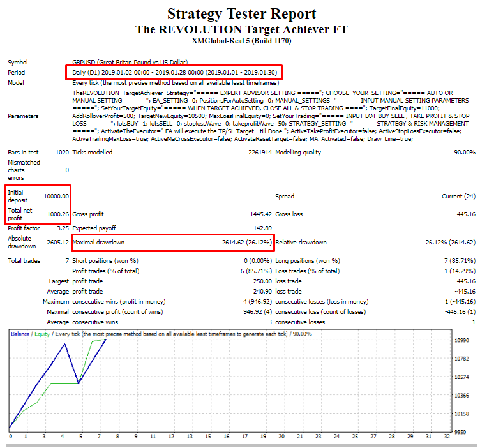Select Spread value 'Current (24)'
Screen dimensions: 480x448
(x=458, y=196)
